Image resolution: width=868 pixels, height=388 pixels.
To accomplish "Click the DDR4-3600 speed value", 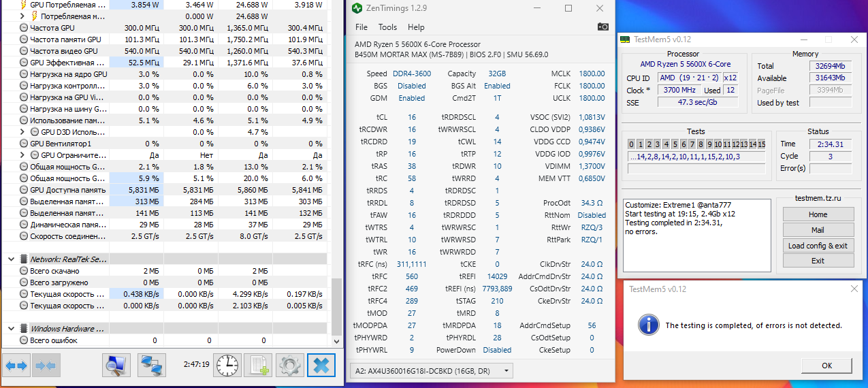I will [412, 74].
